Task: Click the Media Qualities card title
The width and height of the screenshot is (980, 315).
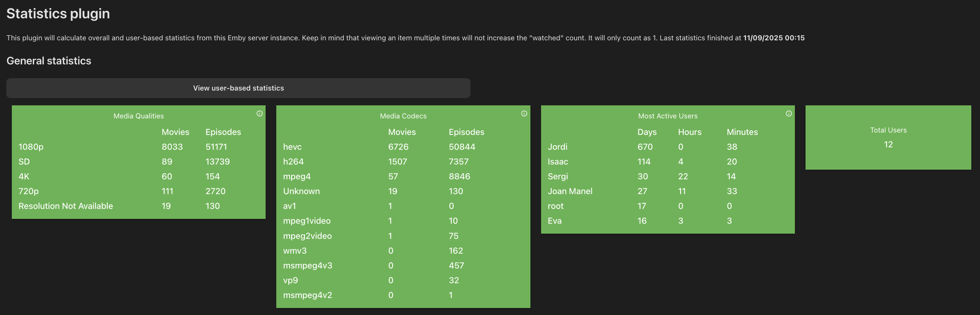Action: [138, 116]
